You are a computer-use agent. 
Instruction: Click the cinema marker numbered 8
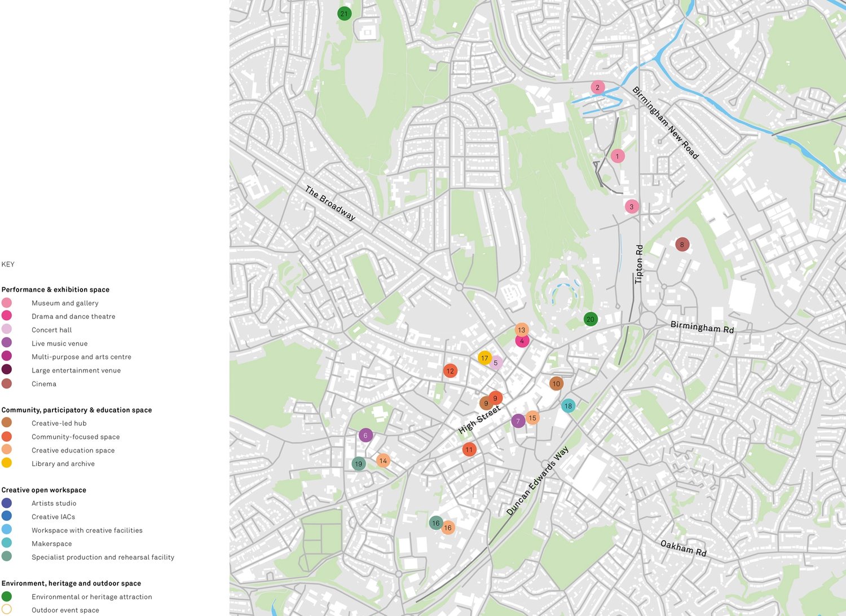click(x=682, y=245)
